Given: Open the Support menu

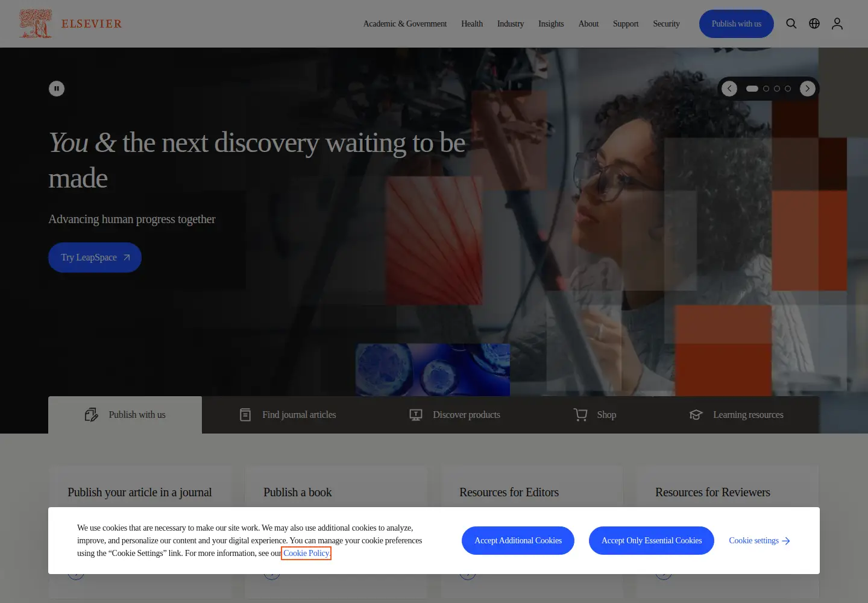Looking at the screenshot, I should pos(626,24).
